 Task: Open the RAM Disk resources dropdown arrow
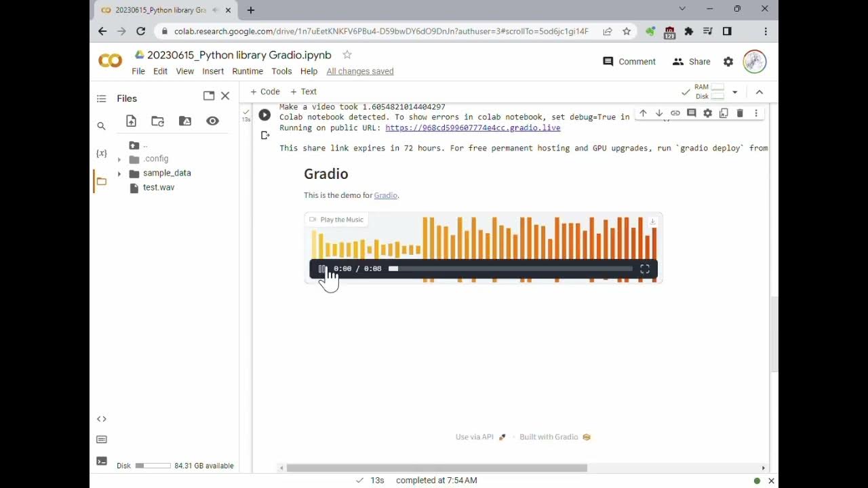tap(734, 92)
